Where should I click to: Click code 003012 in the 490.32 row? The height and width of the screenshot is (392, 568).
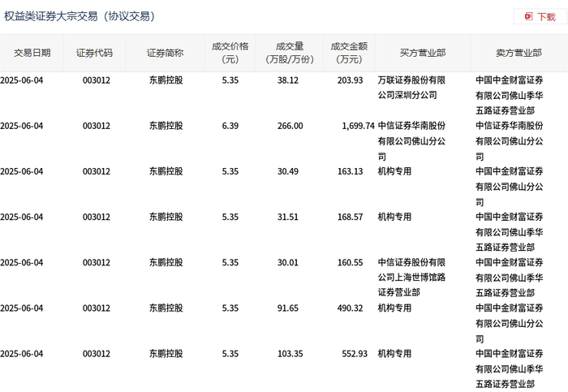click(97, 308)
